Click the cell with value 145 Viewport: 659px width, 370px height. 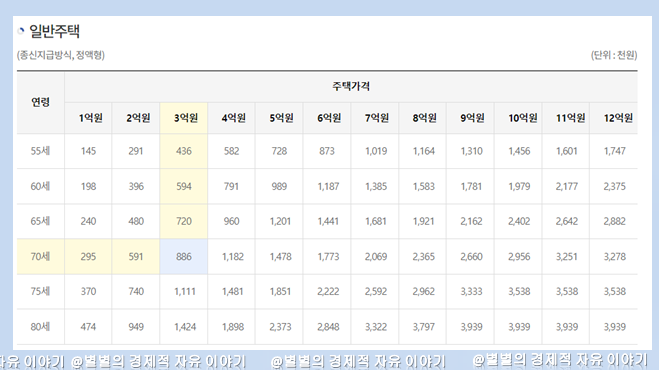pos(88,151)
